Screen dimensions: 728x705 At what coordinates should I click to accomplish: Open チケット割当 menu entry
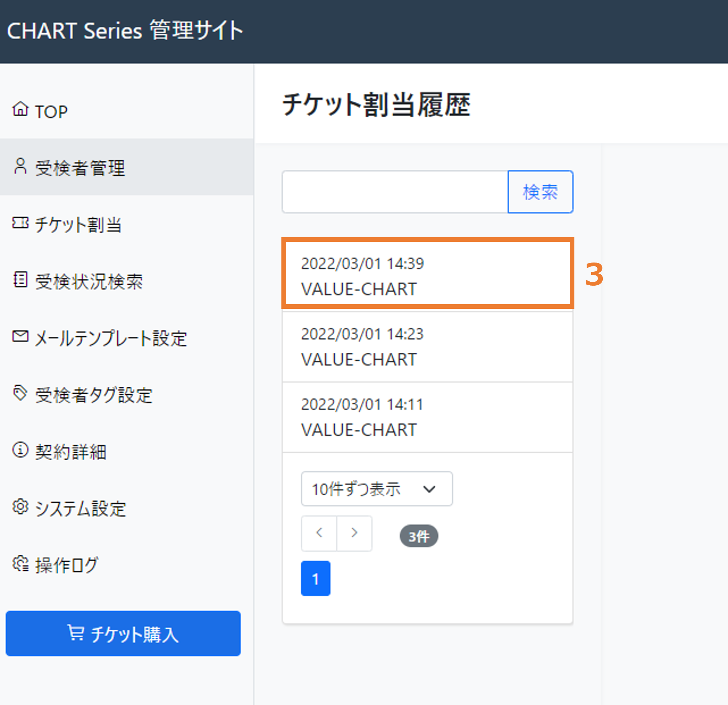click(127, 224)
